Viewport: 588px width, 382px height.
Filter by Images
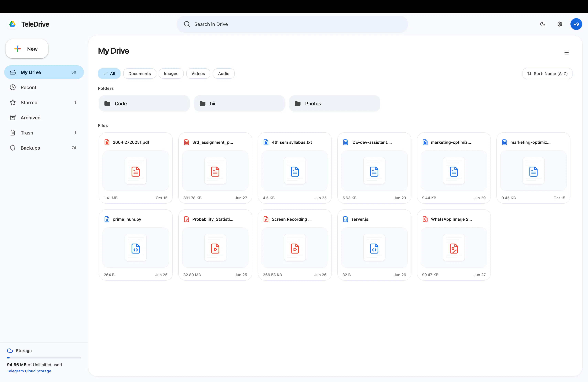tap(171, 74)
